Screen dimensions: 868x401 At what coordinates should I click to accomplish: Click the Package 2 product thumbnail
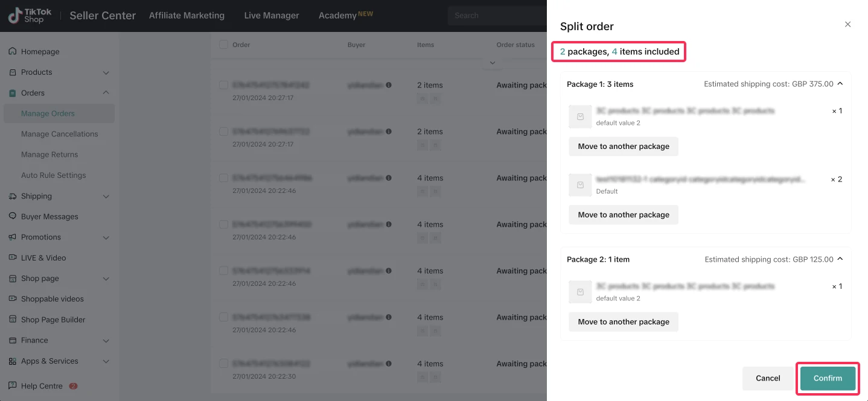tap(580, 292)
